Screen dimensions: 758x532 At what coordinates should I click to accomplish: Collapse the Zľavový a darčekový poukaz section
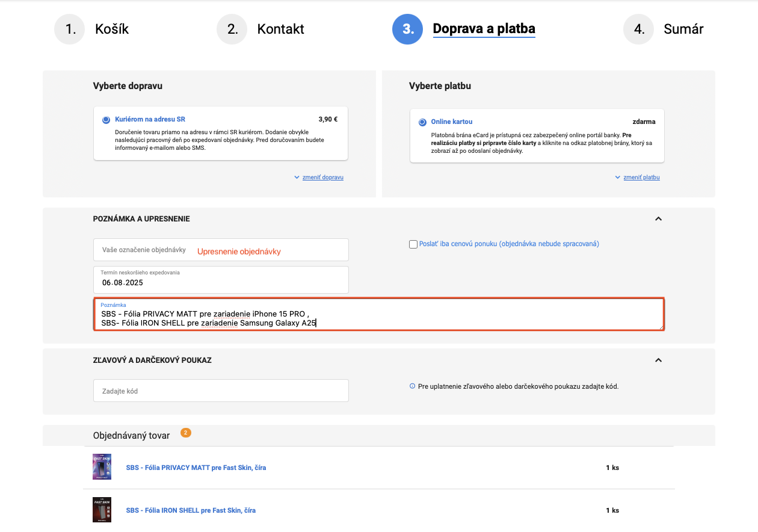658,360
